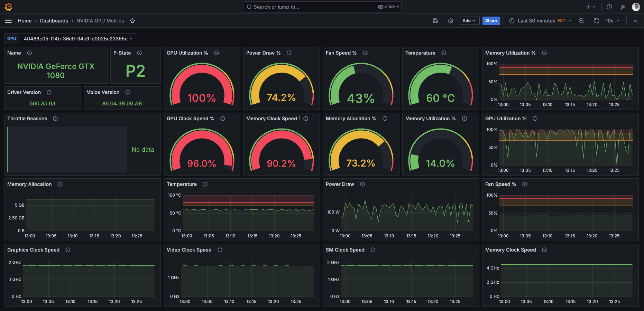The height and width of the screenshot is (311, 644).
Task: Show info for Vbios Version panel
Action: tap(128, 92)
